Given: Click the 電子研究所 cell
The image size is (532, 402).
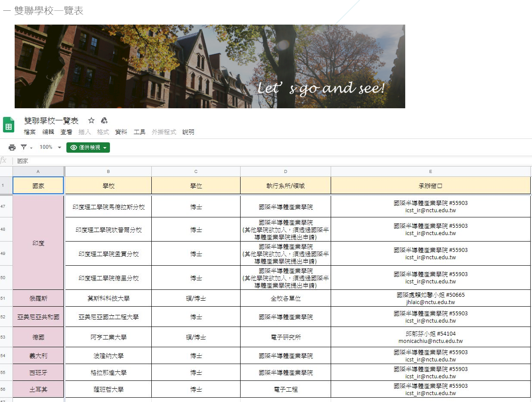Looking at the screenshot, I should 285,337.
